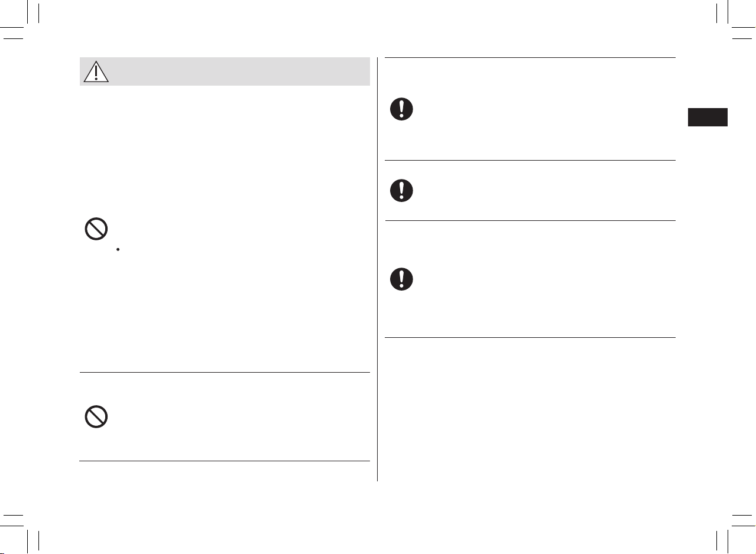Select the lower prohibition icon in the left column
Screen dimensions: 756x554
click(x=96, y=418)
